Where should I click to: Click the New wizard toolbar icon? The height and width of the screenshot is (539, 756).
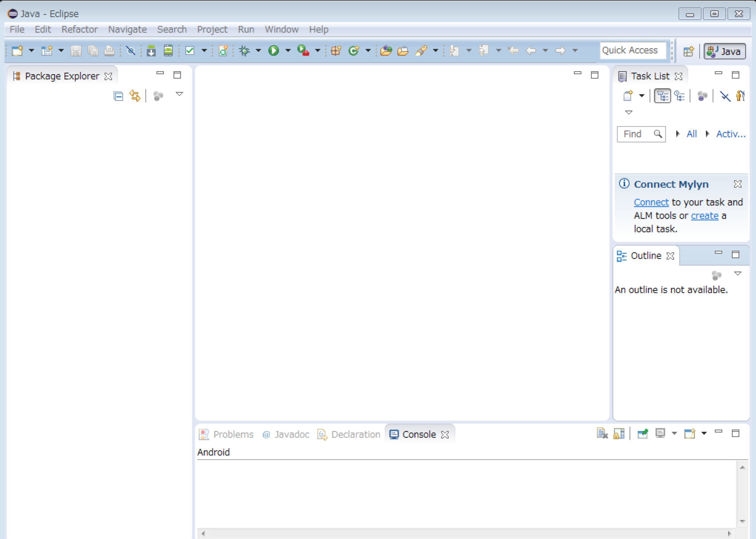click(17, 50)
